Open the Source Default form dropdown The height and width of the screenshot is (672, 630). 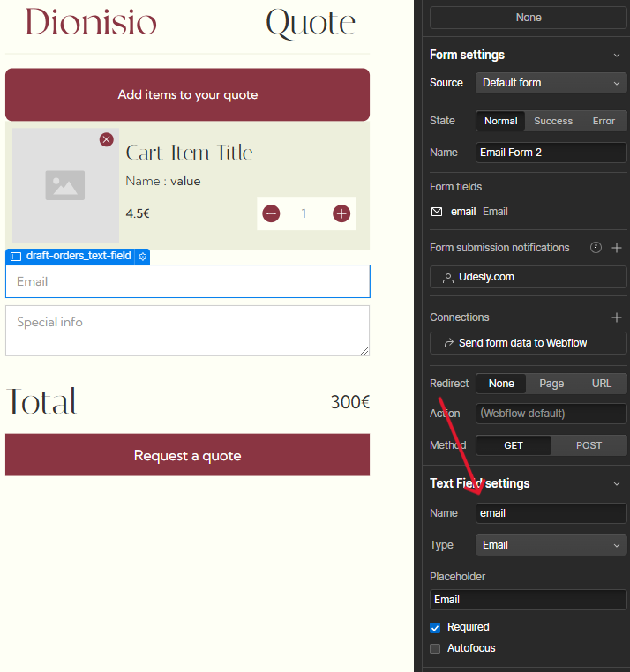pyautogui.click(x=551, y=83)
